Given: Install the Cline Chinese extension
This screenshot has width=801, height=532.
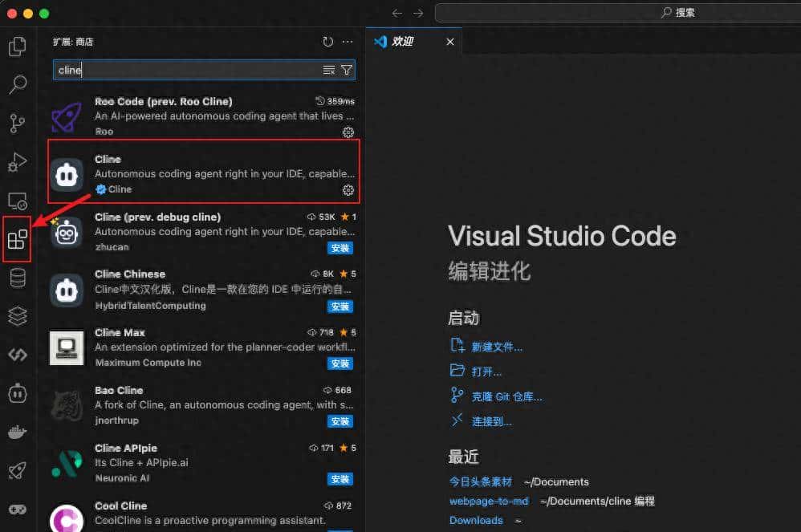Looking at the screenshot, I should [340, 306].
